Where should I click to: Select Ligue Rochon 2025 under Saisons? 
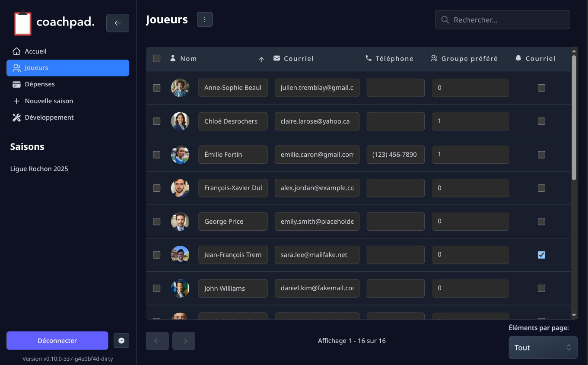(39, 168)
